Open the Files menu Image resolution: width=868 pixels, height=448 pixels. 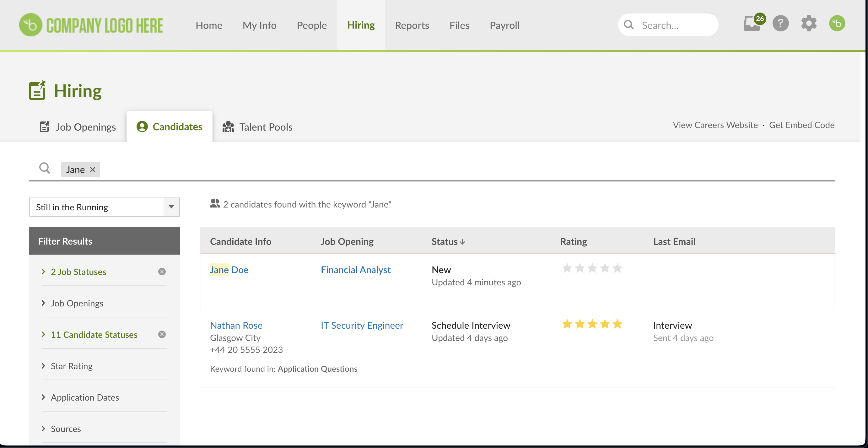click(459, 25)
